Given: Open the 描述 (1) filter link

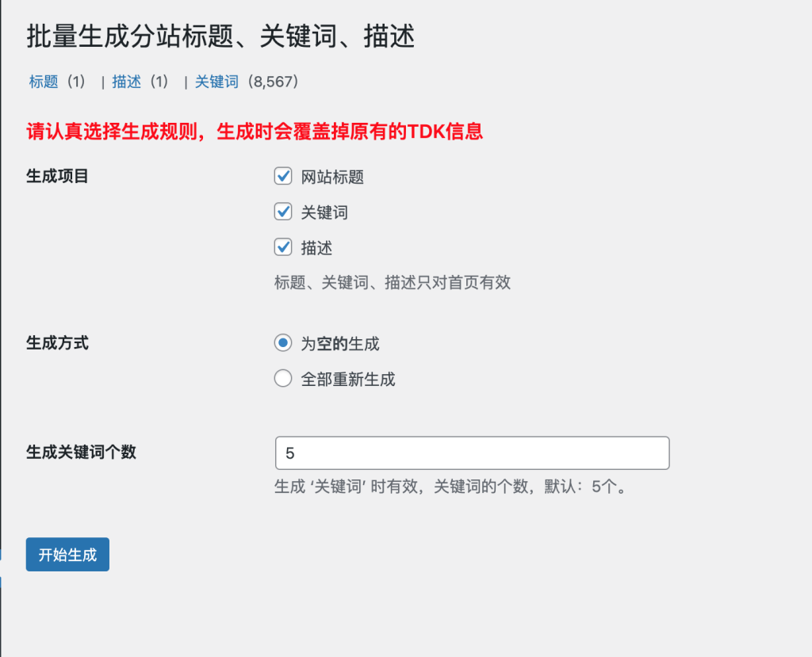Looking at the screenshot, I should 127,82.
